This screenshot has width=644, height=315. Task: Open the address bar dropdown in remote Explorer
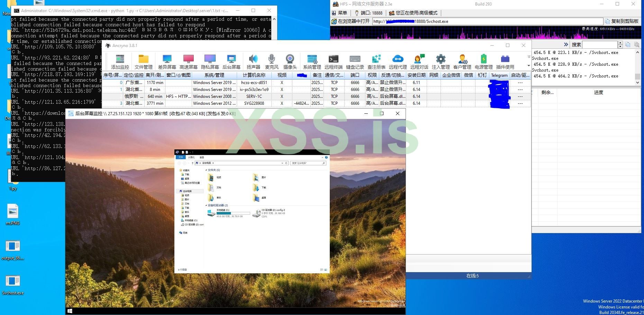coord(282,163)
